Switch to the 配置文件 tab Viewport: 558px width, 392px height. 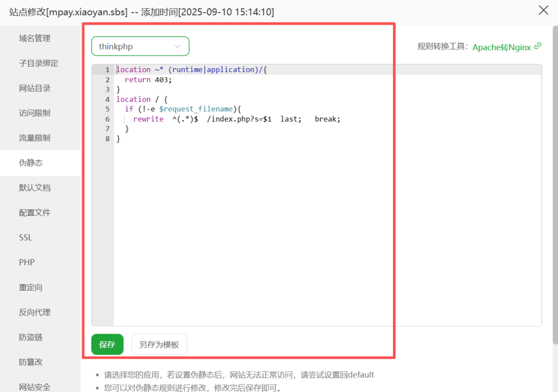[35, 213]
